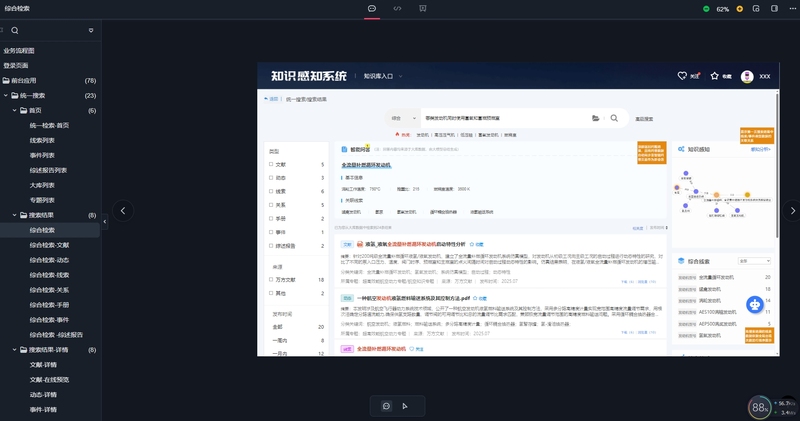
Task: Open the 业务流程图 page in tree
Action: click(x=19, y=51)
